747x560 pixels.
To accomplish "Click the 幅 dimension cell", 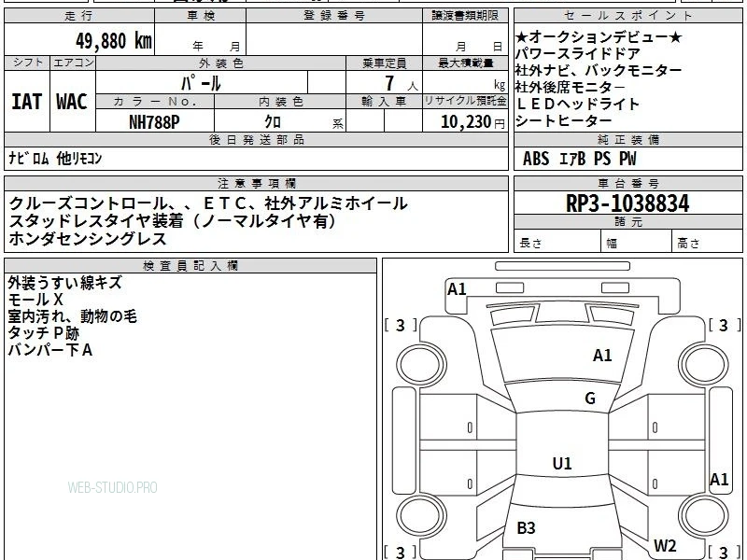I will [x=637, y=242].
